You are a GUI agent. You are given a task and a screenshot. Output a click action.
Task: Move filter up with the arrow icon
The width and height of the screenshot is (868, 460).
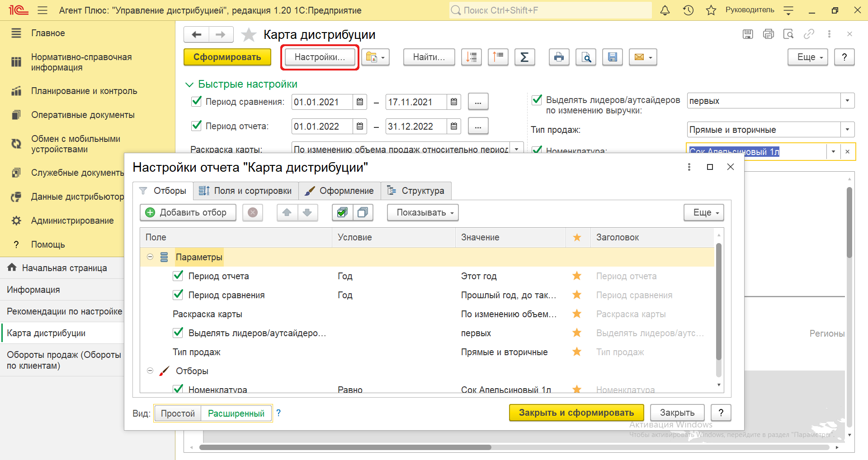pos(287,212)
